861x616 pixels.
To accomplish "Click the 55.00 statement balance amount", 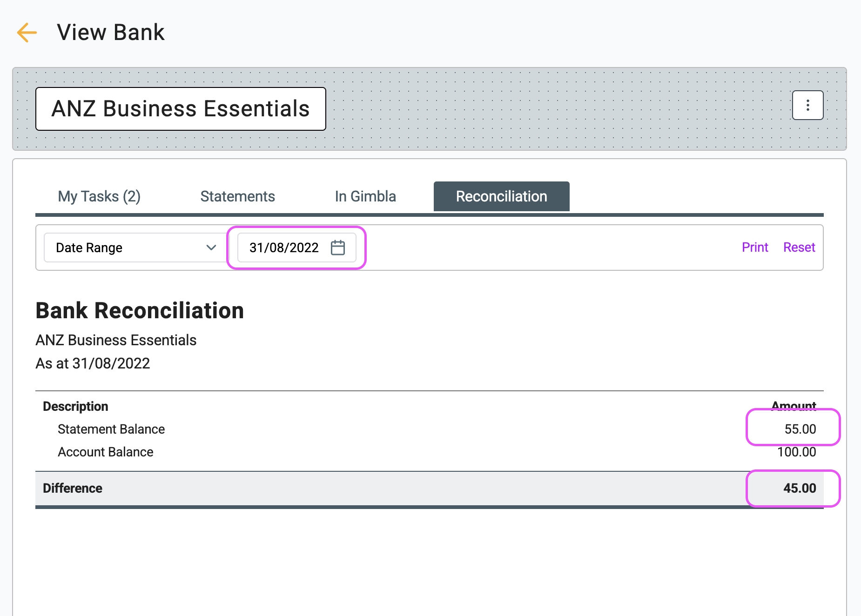I will (x=800, y=429).
